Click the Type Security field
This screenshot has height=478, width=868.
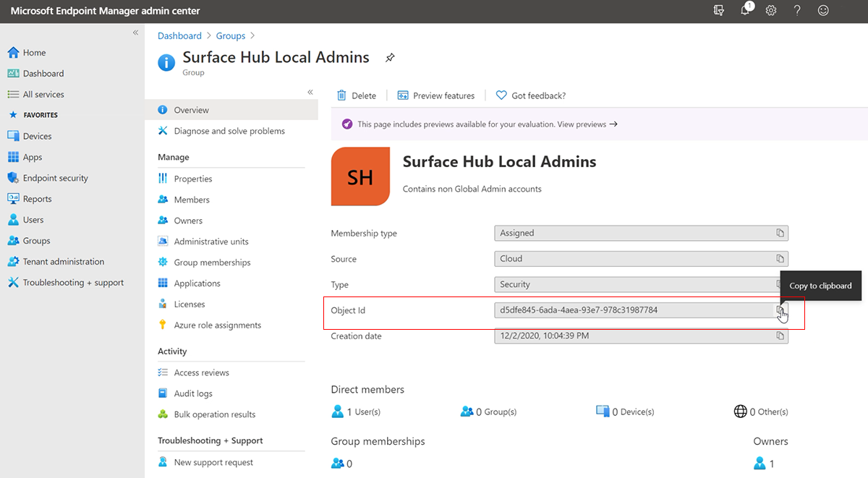[641, 284]
